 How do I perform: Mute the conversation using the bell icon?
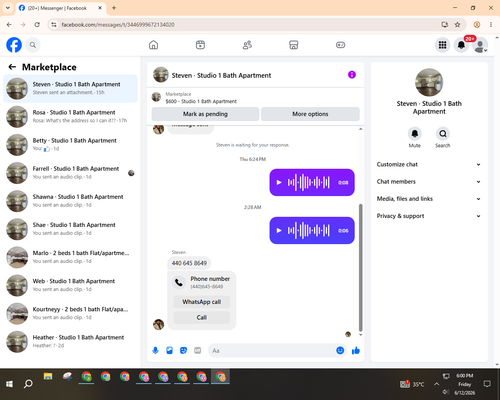(x=415, y=134)
